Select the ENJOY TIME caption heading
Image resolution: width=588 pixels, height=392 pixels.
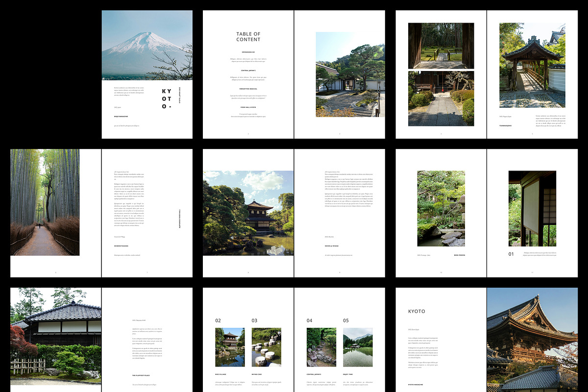348,375
